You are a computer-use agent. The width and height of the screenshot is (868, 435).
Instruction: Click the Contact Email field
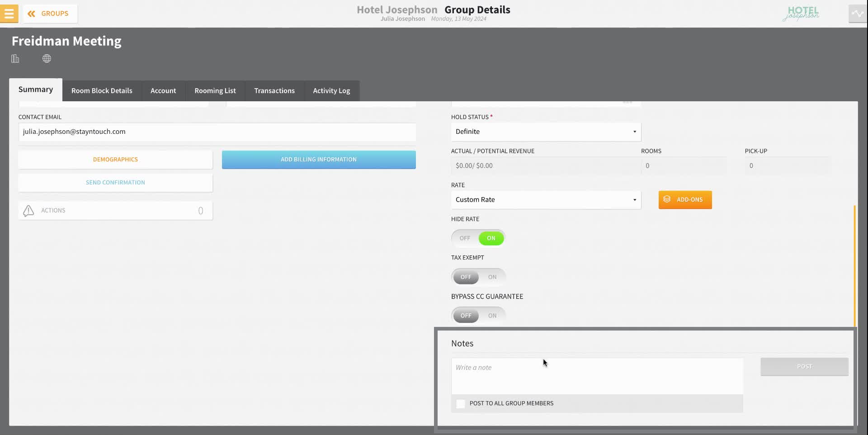(217, 132)
